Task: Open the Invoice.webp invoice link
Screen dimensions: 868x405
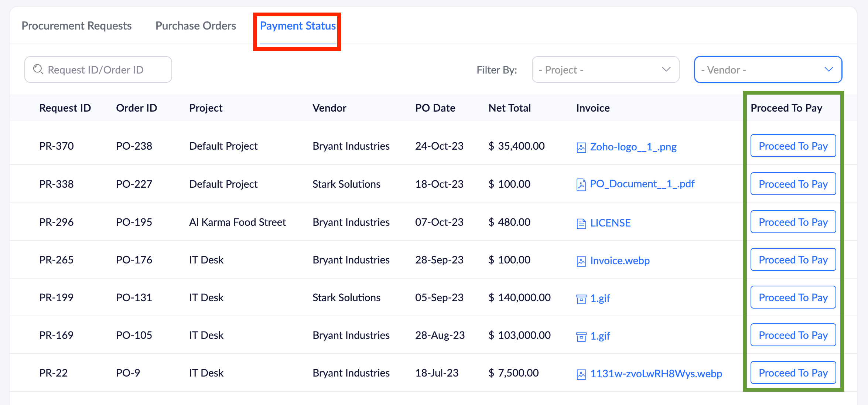Action: click(x=619, y=261)
